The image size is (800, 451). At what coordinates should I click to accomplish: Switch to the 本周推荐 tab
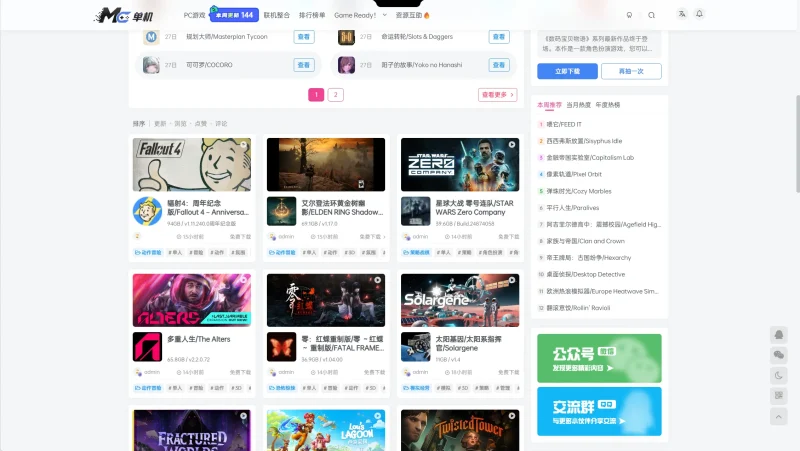click(549, 105)
